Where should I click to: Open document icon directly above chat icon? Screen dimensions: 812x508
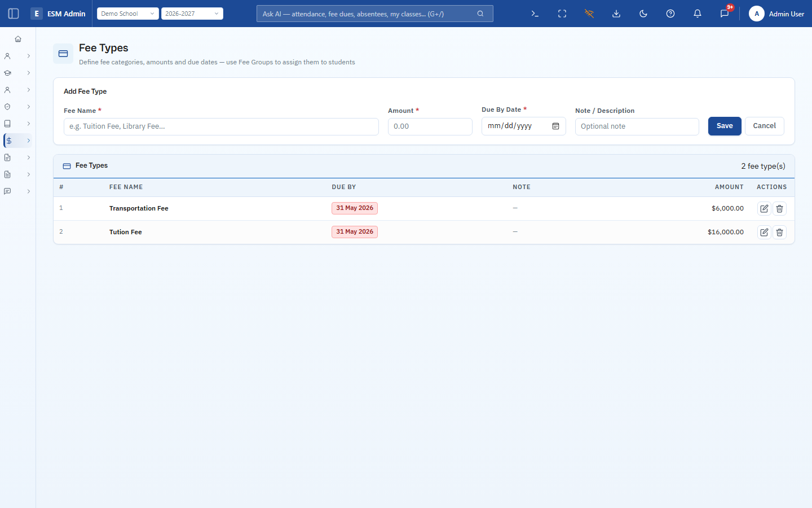click(x=7, y=174)
